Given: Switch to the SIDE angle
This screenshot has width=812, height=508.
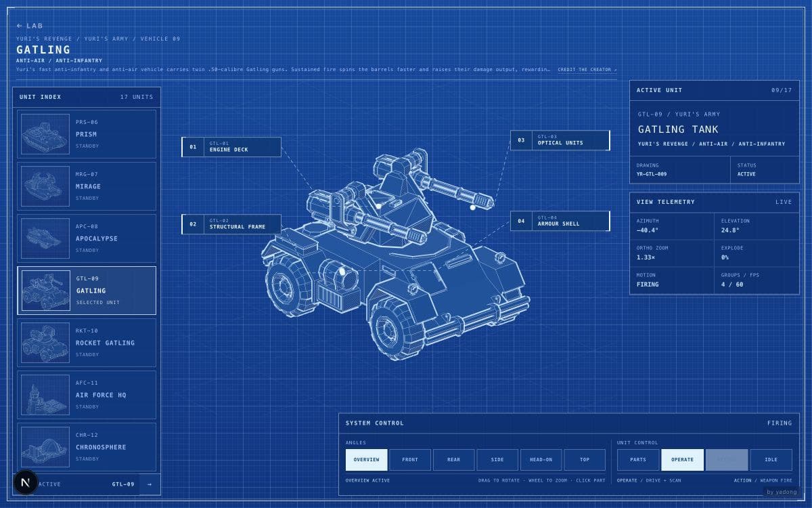Looking at the screenshot, I should pos(497,459).
